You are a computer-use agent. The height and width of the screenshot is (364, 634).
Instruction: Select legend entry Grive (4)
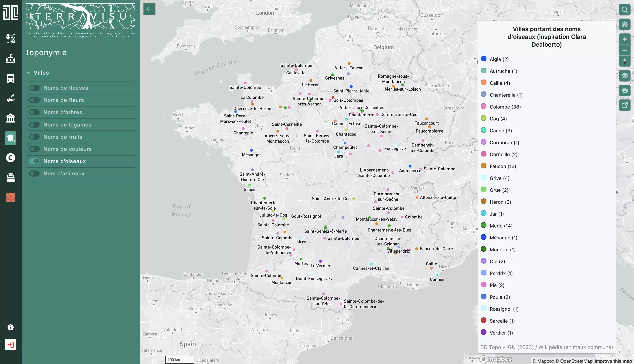pyautogui.click(x=499, y=178)
